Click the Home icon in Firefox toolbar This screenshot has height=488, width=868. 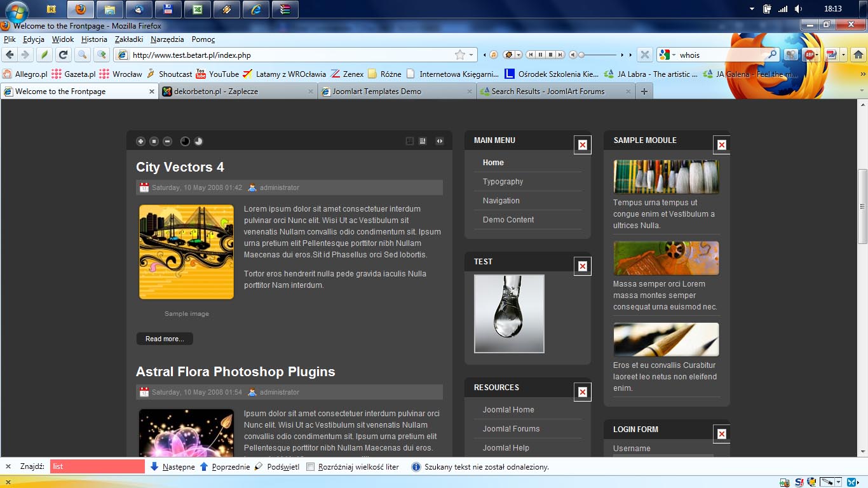pos(858,55)
